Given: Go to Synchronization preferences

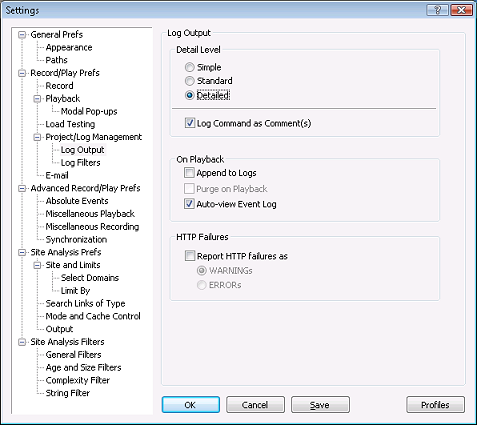Looking at the screenshot, I should click(76, 239).
